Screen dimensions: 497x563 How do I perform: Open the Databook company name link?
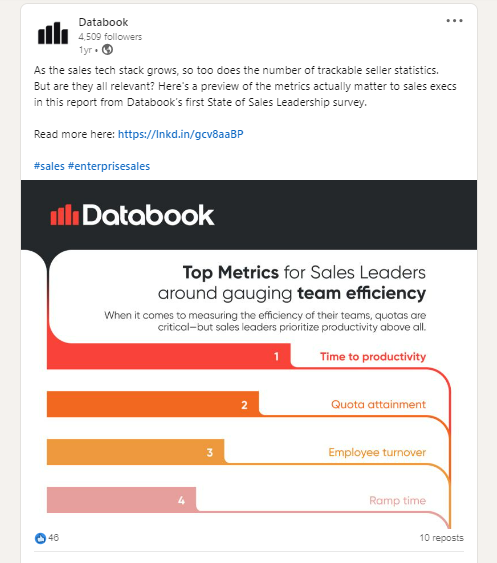[x=103, y=22]
